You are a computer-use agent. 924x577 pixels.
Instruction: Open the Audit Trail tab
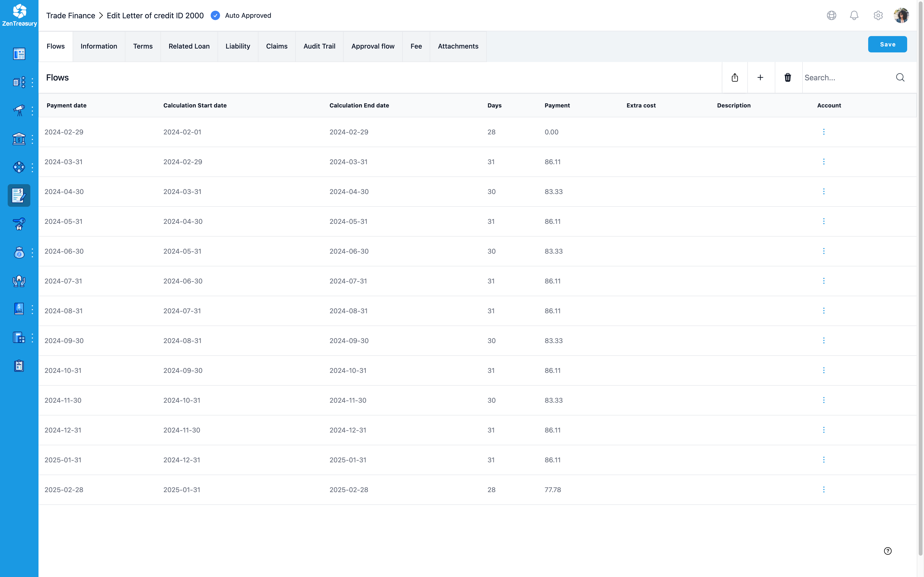coord(319,46)
